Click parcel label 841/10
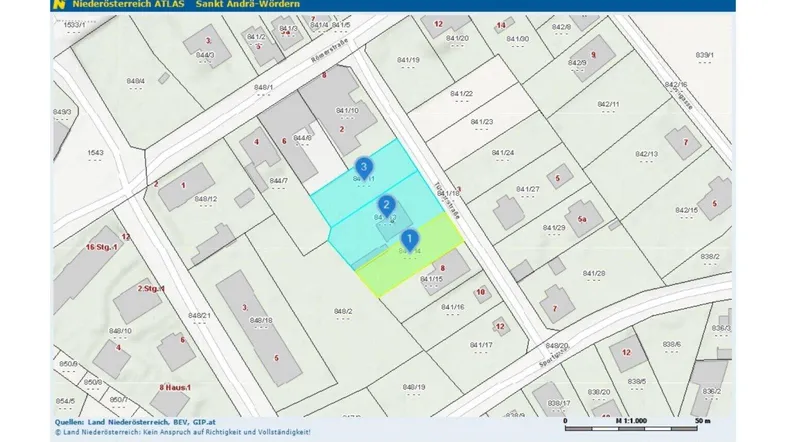 coord(347,111)
